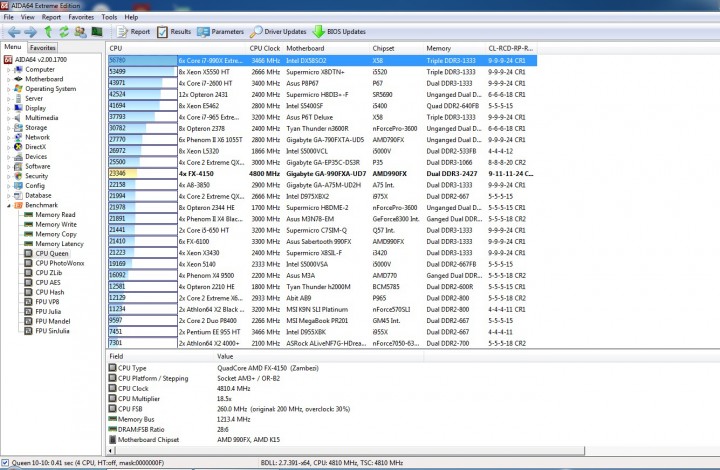Open the File menu
The width and height of the screenshot is (720, 470).
(9, 17)
